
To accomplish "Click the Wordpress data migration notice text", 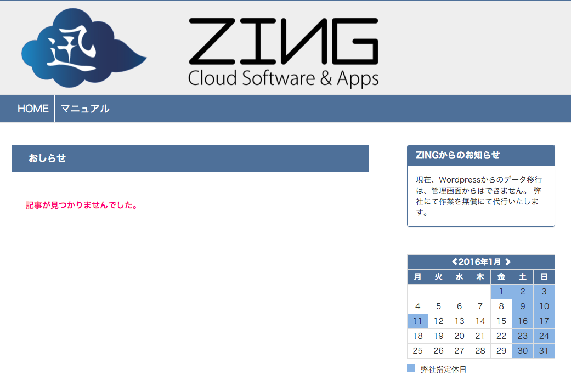I will pos(479,196).
